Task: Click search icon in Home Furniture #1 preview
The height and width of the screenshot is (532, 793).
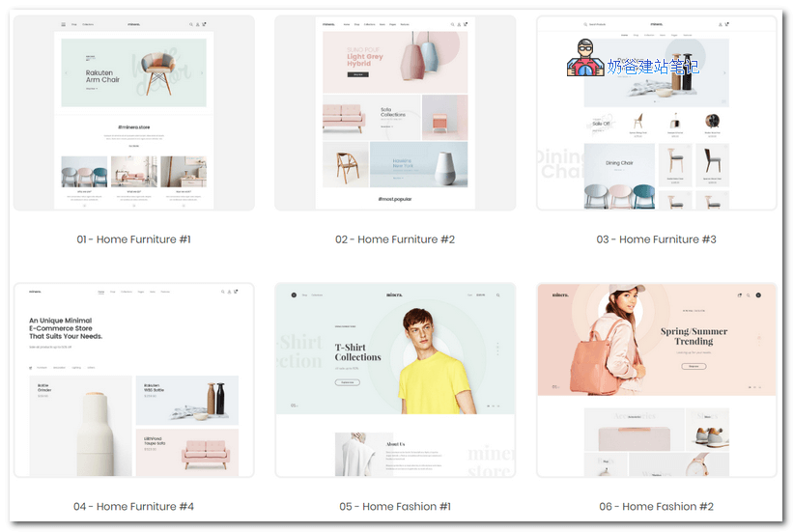Action: (191, 24)
